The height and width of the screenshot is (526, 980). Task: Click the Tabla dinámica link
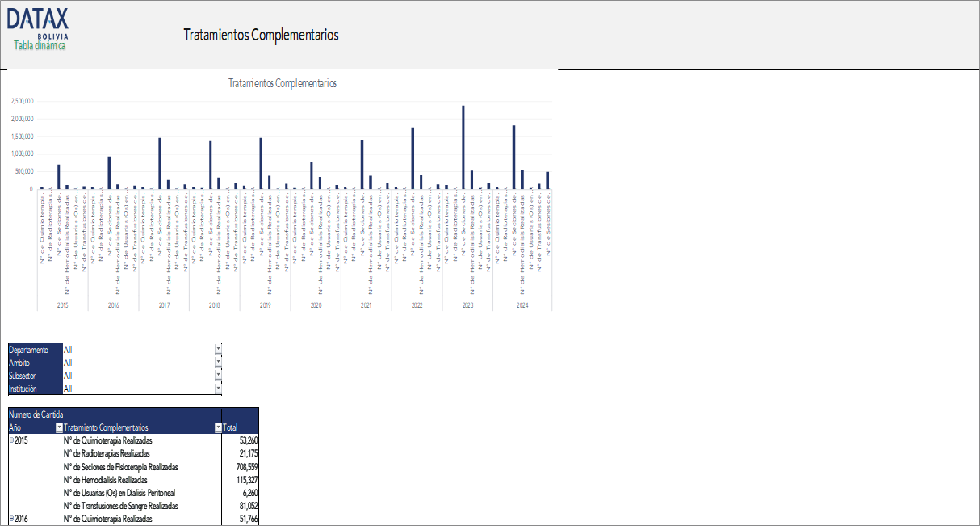pyautogui.click(x=40, y=45)
